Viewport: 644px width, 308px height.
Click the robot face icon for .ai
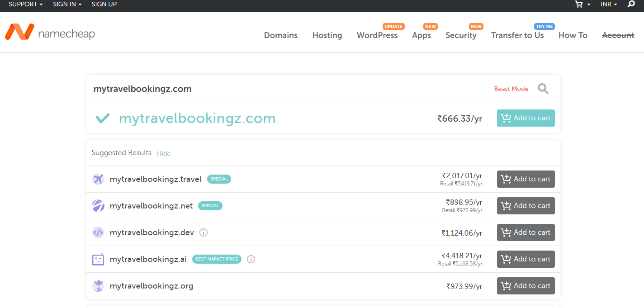[98, 259]
